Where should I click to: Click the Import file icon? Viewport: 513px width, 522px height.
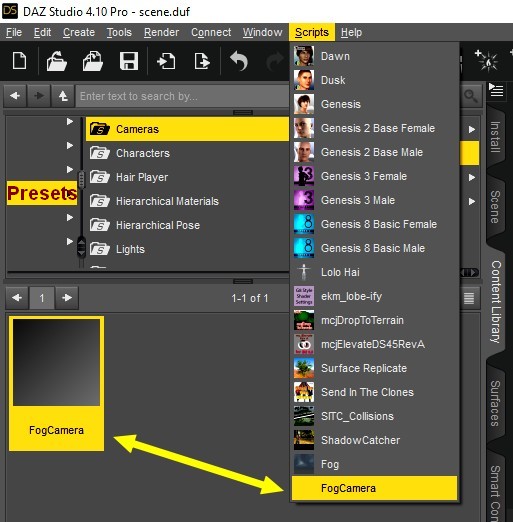[x=166, y=61]
